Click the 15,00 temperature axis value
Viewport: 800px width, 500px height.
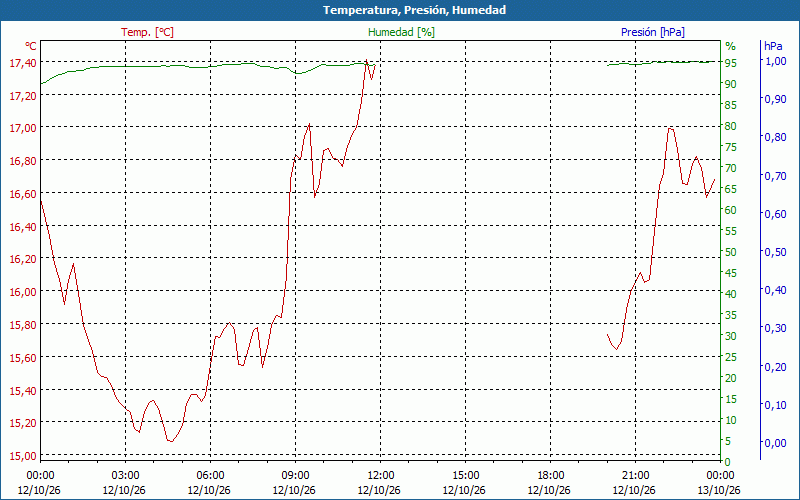pos(23,456)
